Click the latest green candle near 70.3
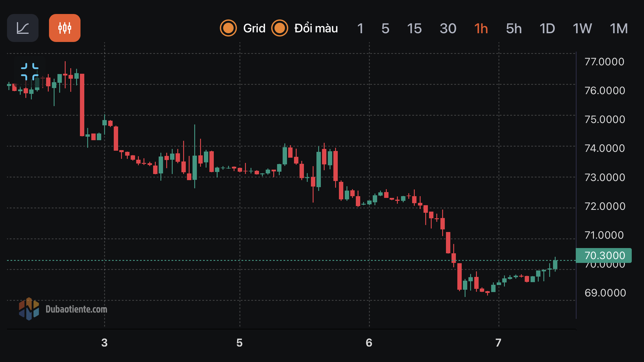This screenshot has width=644, height=362. [x=555, y=265]
